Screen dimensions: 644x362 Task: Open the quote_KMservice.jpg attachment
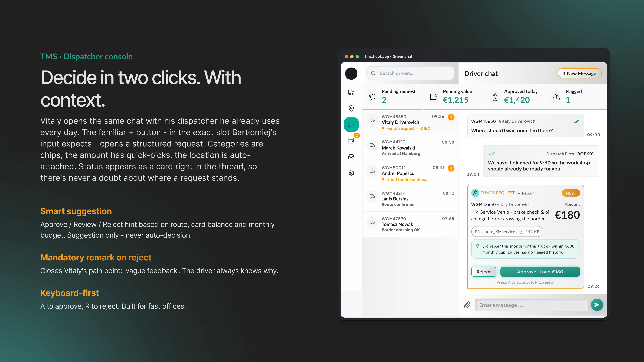pyautogui.click(x=507, y=232)
